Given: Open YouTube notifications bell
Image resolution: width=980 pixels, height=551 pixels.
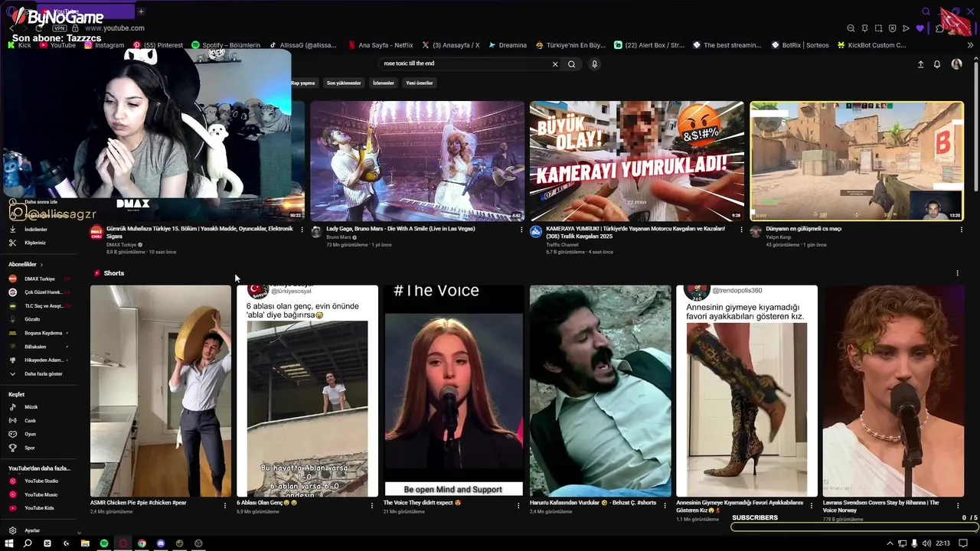Looking at the screenshot, I should [x=936, y=64].
